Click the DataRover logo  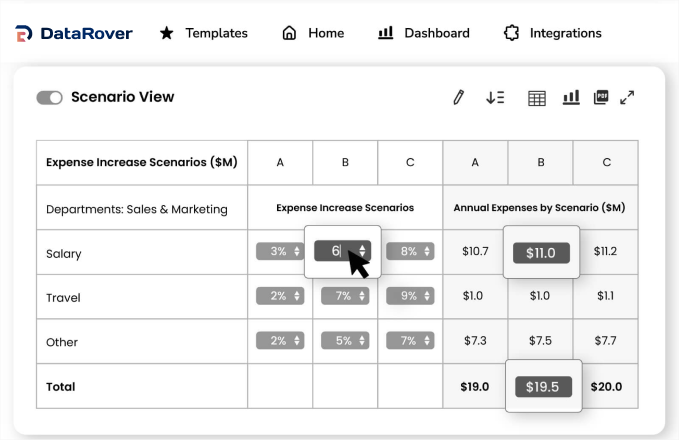[x=74, y=33]
